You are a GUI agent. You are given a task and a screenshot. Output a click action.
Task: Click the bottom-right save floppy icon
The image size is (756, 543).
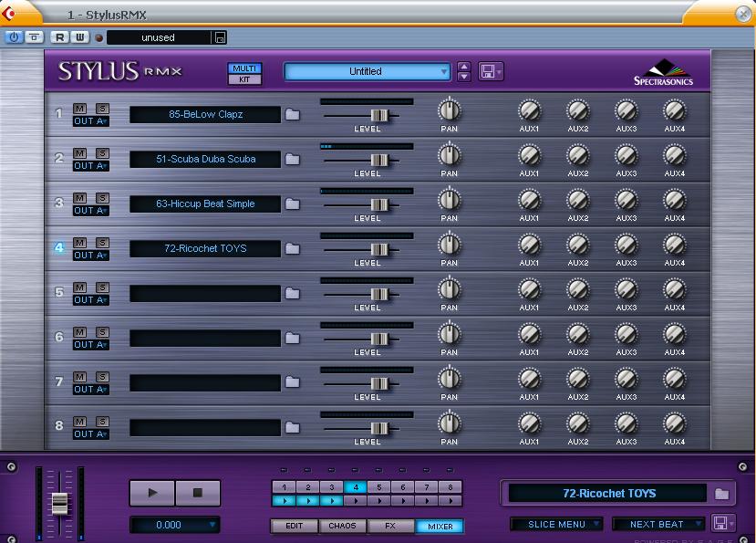[723, 523]
